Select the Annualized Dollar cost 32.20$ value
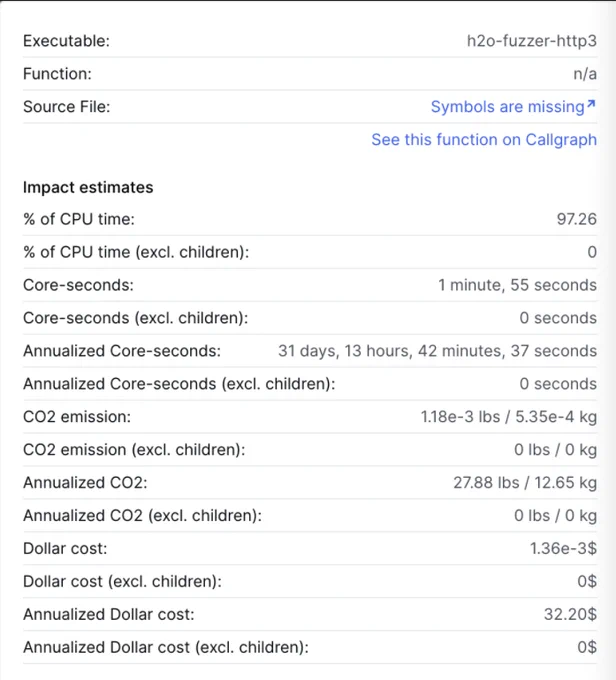 click(x=570, y=615)
